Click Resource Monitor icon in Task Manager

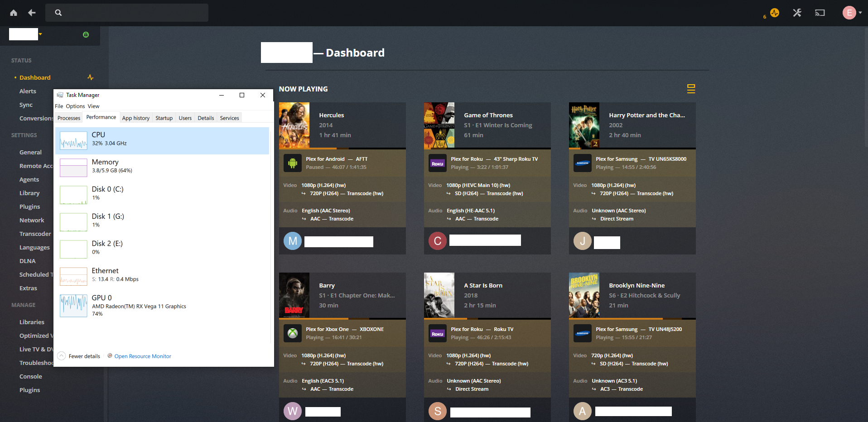point(110,356)
